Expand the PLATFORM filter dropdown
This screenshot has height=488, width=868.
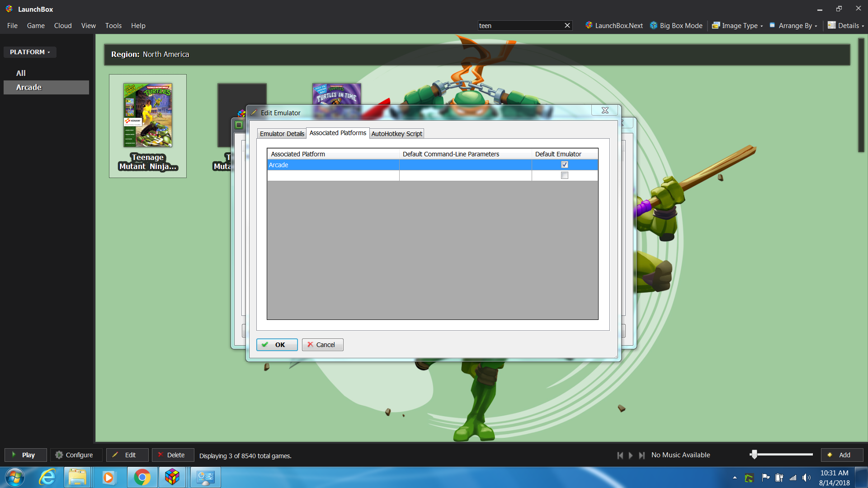point(30,52)
